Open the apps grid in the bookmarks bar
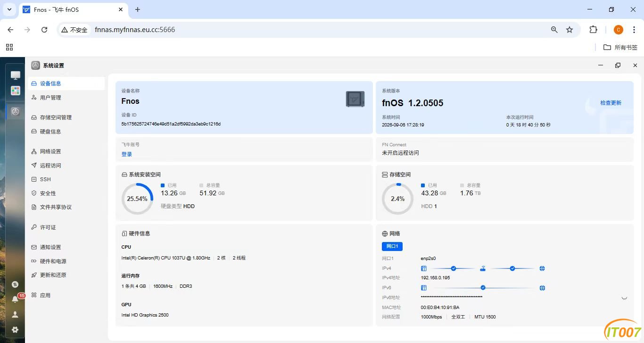 [9, 47]
